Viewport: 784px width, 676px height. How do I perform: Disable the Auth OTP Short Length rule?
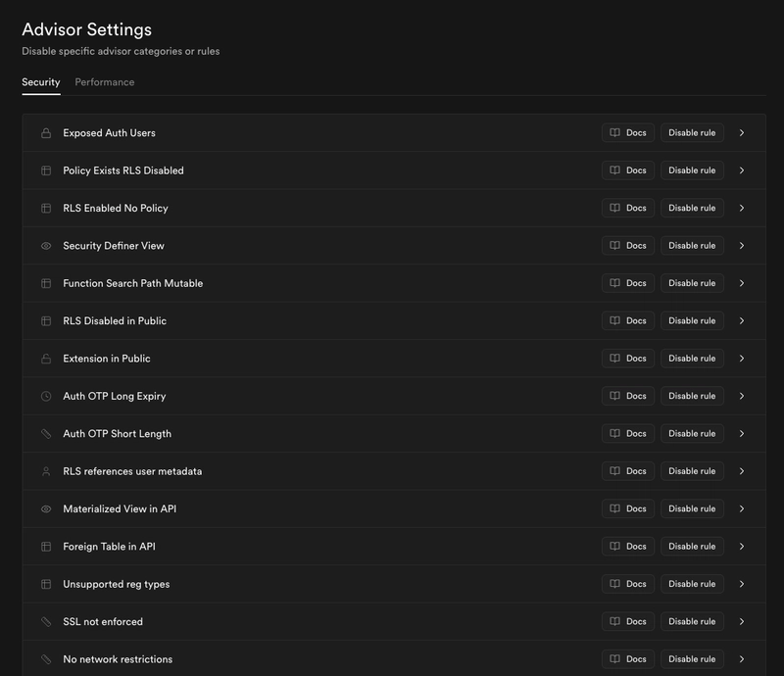[692, 434]
